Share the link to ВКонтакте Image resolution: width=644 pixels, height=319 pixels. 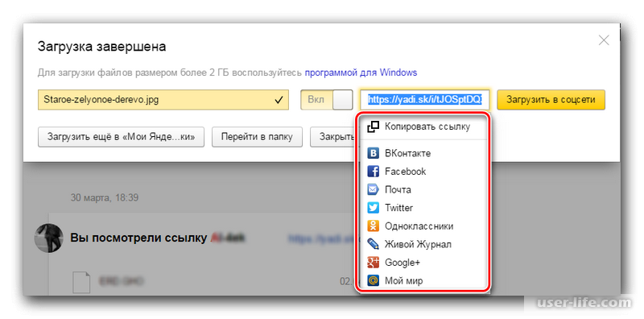click(423, 154)
